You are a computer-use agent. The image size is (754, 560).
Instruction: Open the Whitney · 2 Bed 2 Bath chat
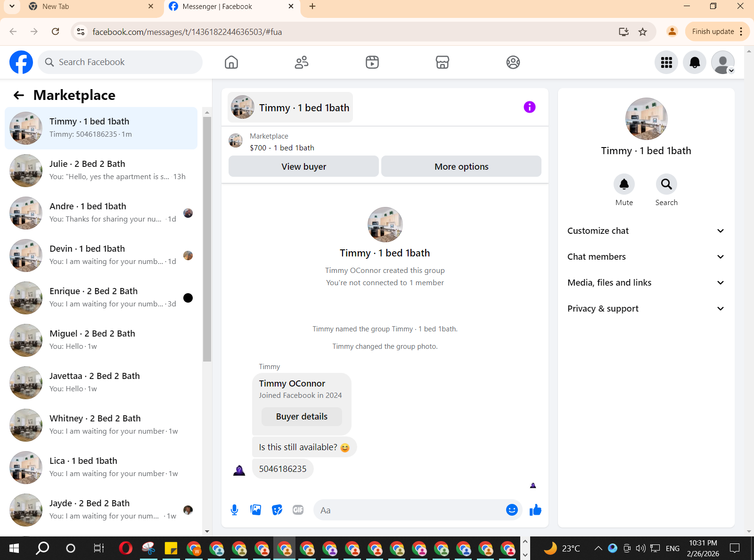click(101, 425)
